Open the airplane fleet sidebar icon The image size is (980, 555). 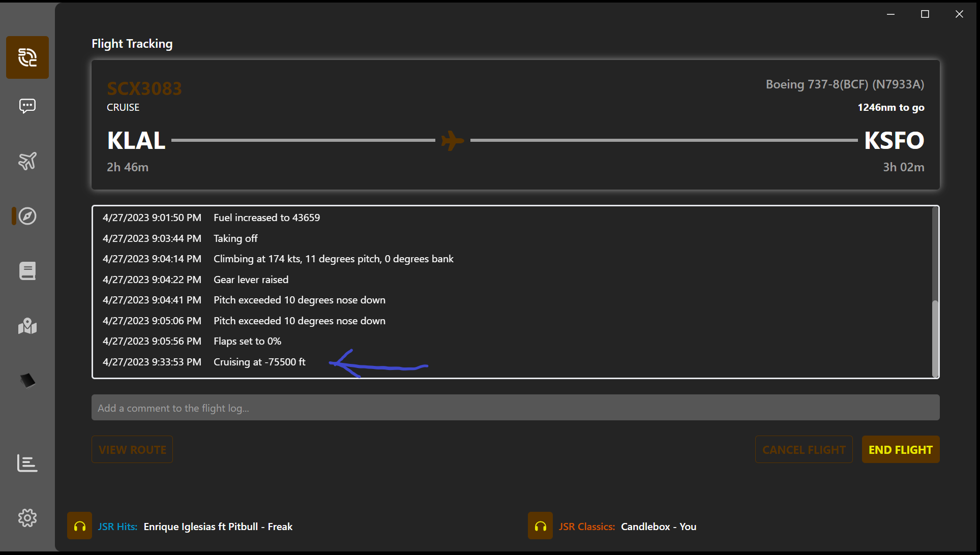coord(27,161)
